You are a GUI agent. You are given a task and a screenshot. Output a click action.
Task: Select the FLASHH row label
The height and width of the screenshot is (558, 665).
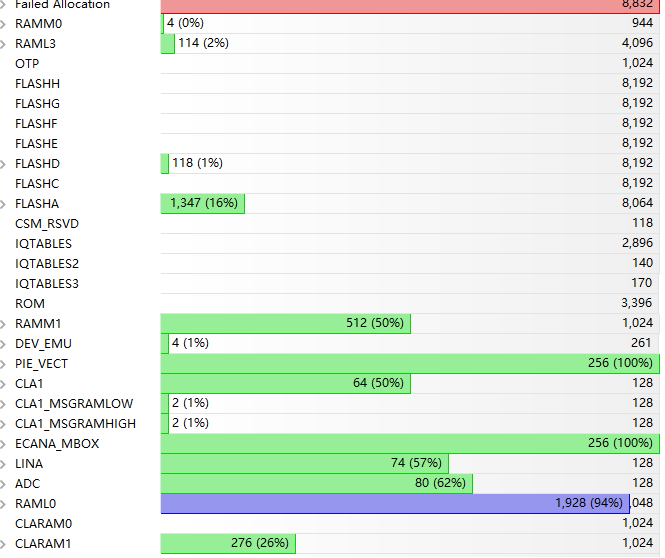click(x=37, y=83)
